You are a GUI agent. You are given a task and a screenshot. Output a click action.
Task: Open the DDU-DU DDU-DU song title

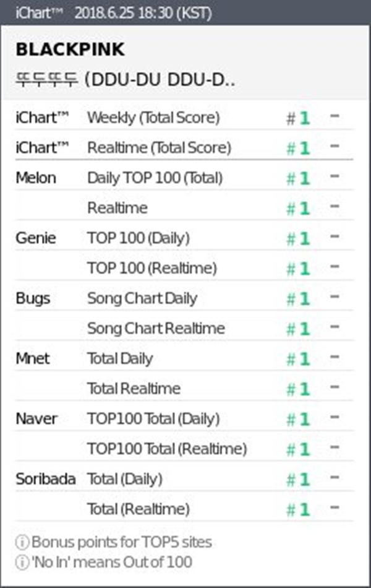point(126,80)
